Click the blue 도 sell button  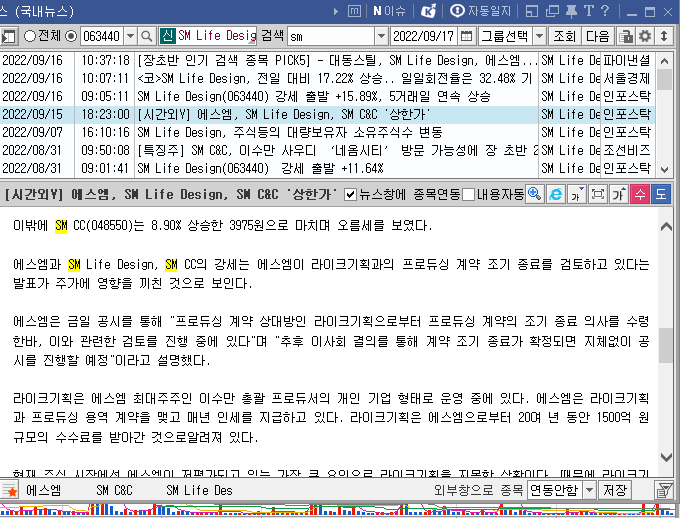click(661, 194)
